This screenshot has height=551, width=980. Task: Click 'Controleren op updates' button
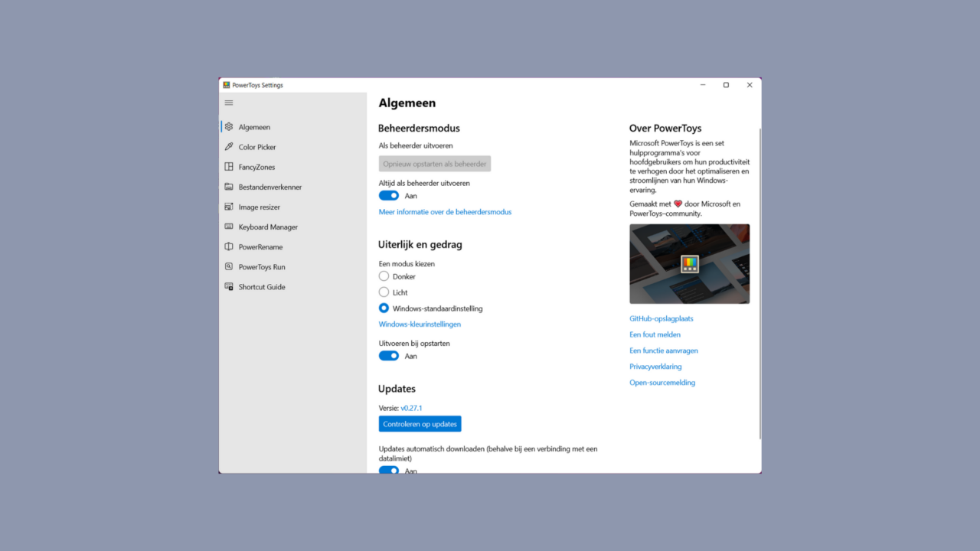[x=420, y=424]
